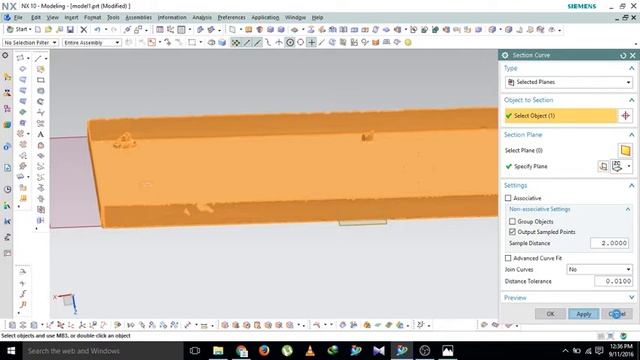Click the view triad in graphics window corner
This screenshot has height=360, width=640.
click(x=66, y=302)
